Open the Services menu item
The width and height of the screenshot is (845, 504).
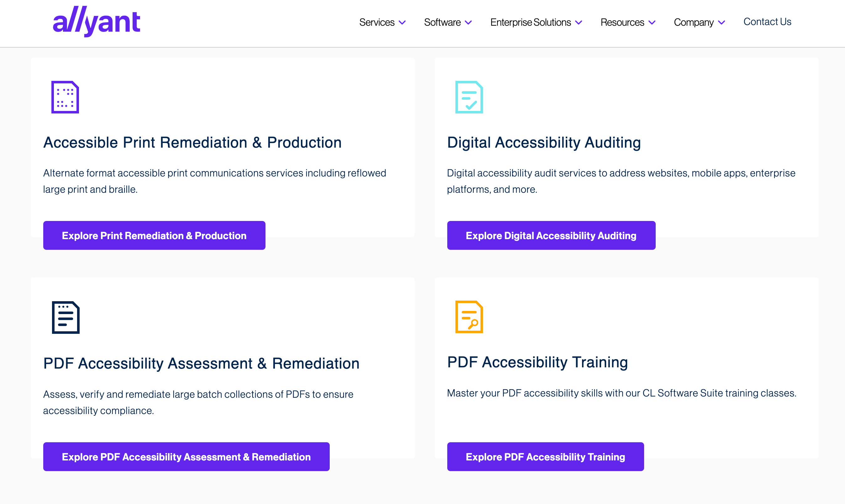click(x=377, y=23)
